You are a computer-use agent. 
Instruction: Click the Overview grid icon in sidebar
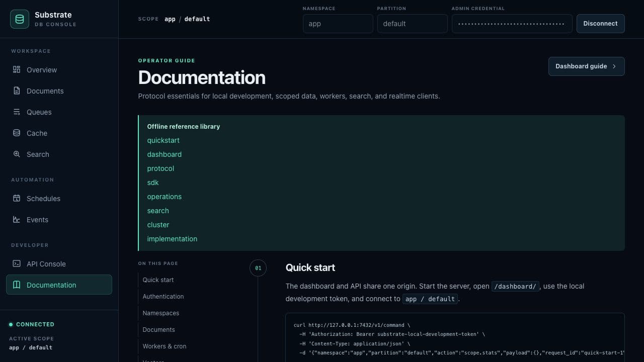point(17,69)
